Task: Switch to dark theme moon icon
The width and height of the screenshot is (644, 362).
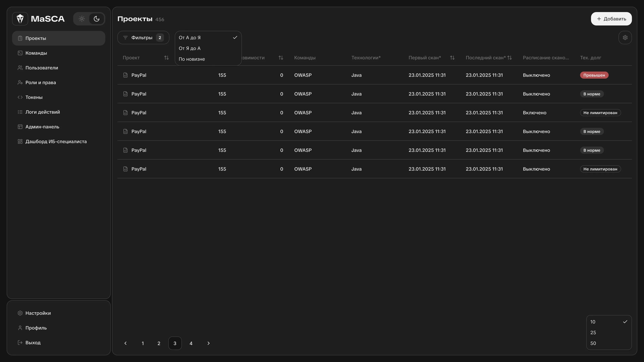Action: [x=96, y=19]
